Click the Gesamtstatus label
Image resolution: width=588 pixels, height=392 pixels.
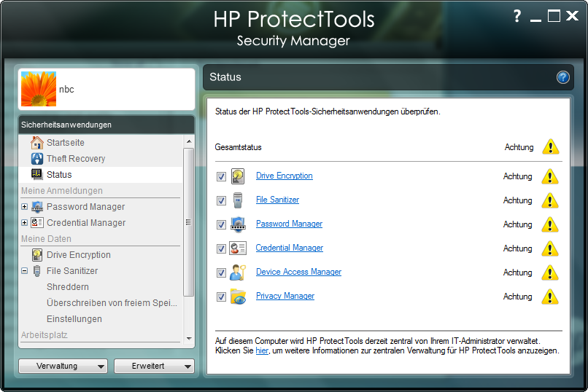(238, 147)
